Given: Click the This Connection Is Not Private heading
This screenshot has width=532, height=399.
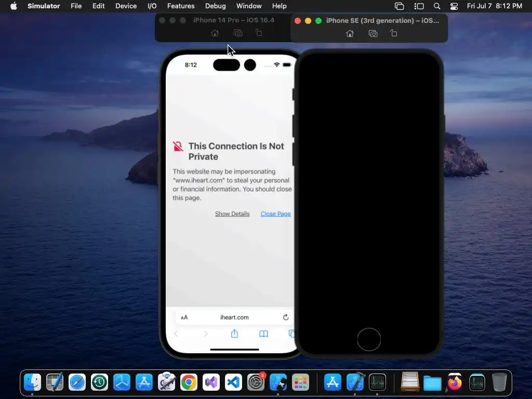Looking at the screenshot, I should (236, 151).
